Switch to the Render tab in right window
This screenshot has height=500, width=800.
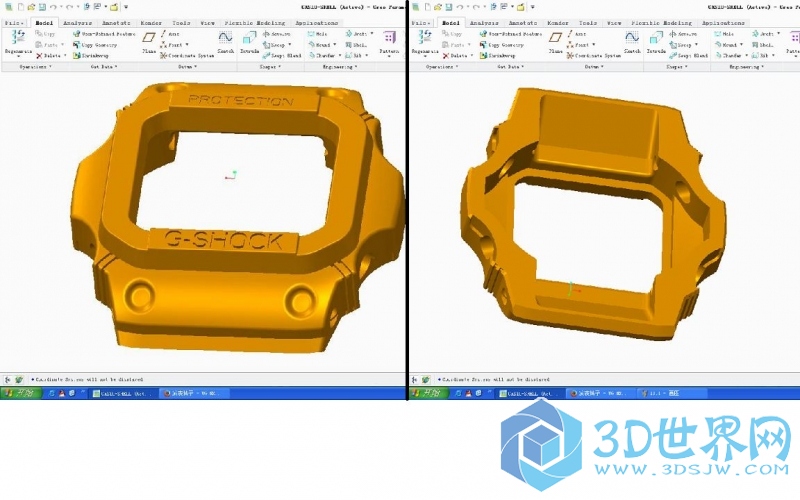(558, 23)
